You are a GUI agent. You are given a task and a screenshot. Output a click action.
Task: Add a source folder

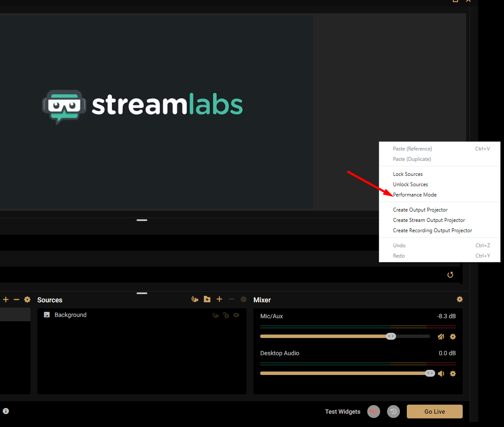point(207,299)
